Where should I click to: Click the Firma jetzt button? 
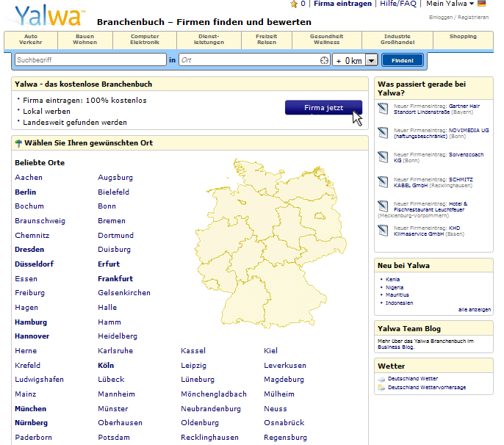[323, 108]
